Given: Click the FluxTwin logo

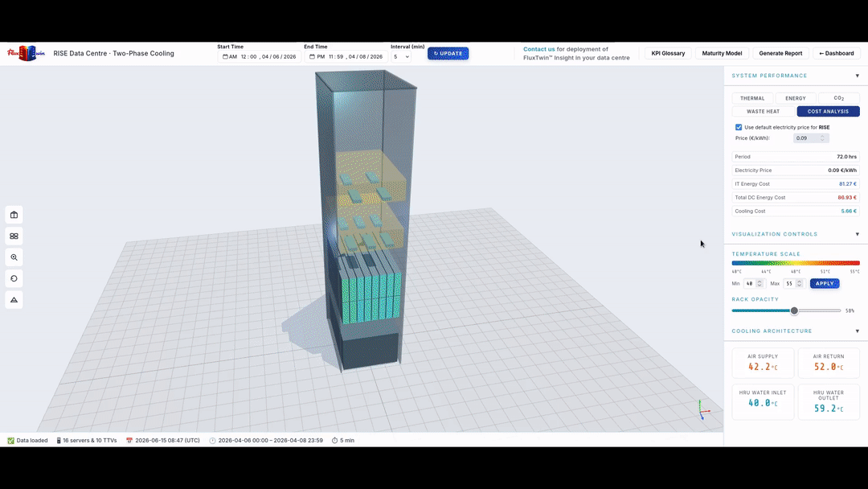Looking at the screenshot, I should tap(26, 53).
